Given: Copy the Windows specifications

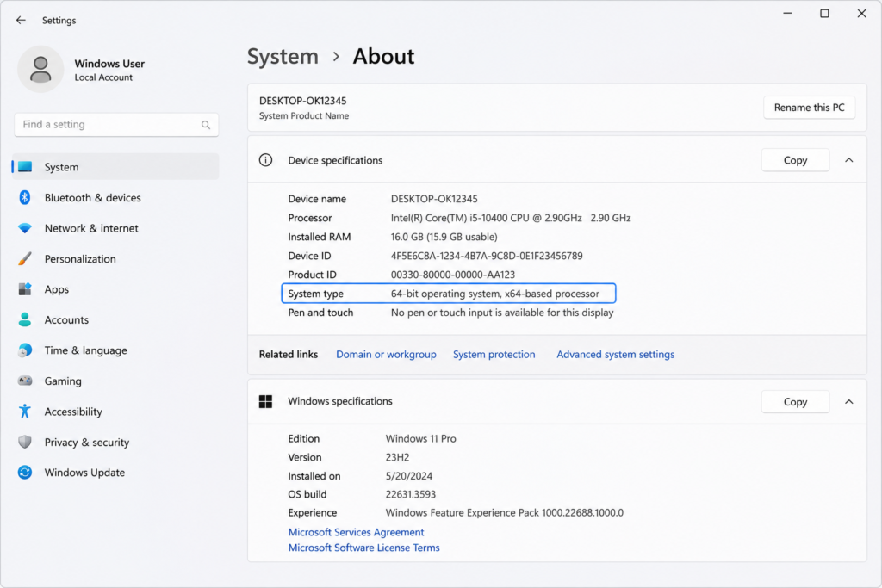Looking at the screenshot, I should (x=795, y=402).
